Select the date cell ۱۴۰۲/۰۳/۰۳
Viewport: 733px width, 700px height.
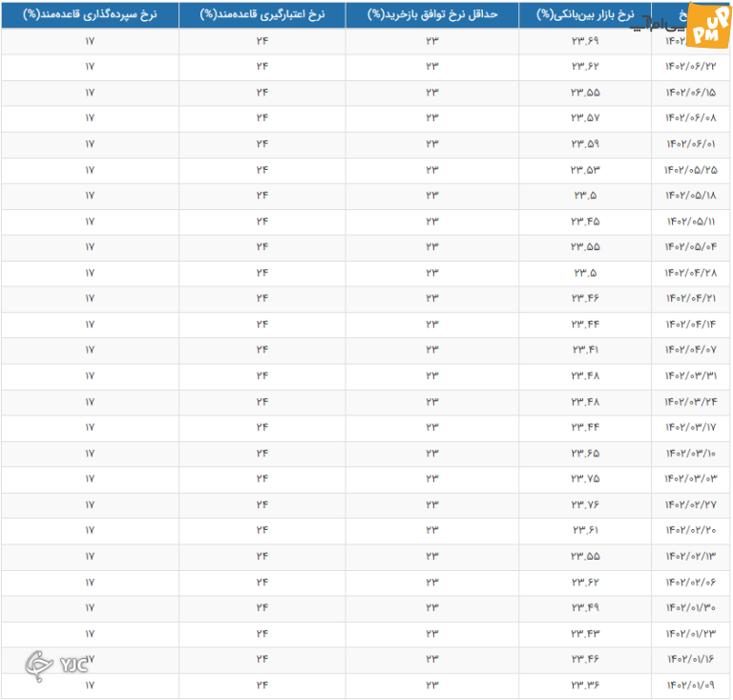click(x=691, y=478)
